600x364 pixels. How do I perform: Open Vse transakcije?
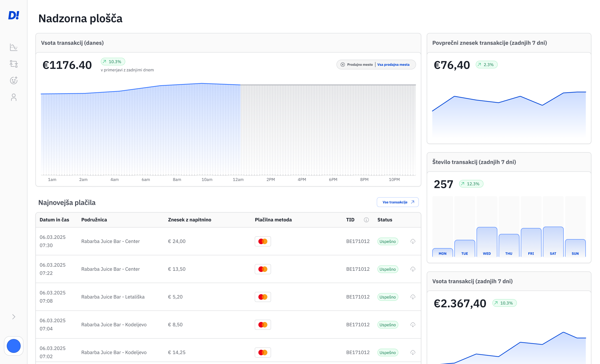coord(398,202)
